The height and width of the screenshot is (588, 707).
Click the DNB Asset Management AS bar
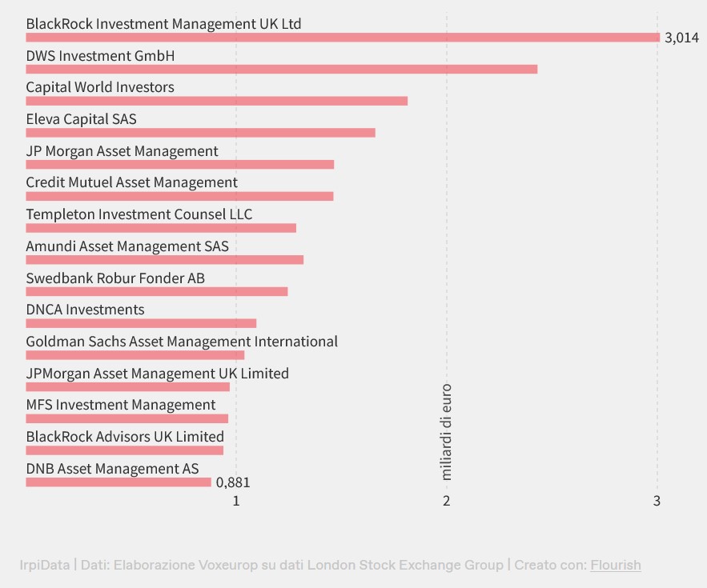tap(119, 482)
